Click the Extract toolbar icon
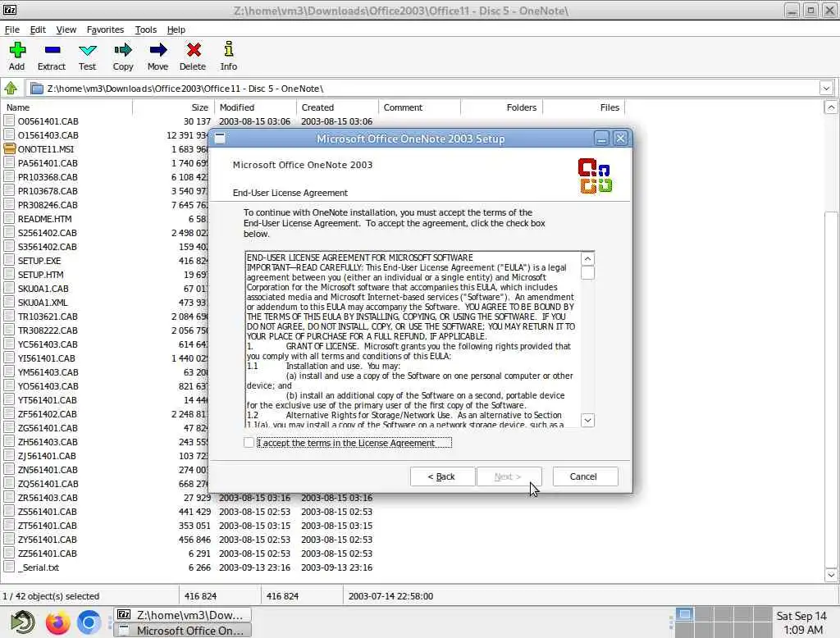 coord(52,50)
